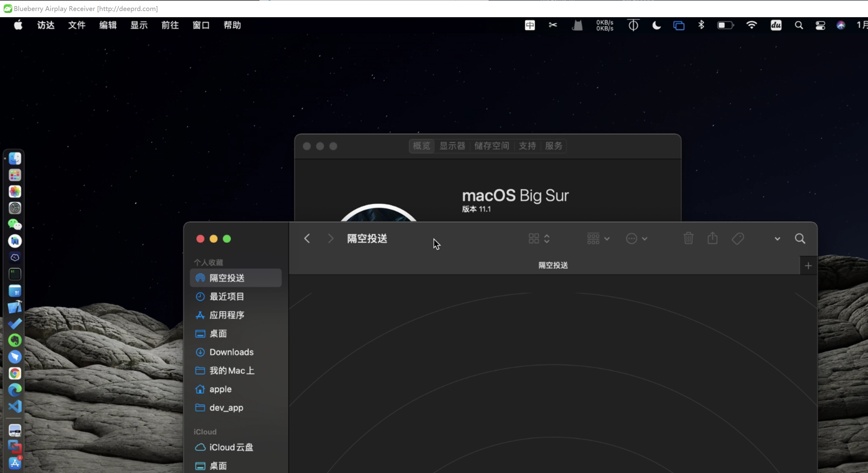The image size is (868, 473).
Task: Click the battery status icon
Action: pyautogui.click(x=725, y=25)
